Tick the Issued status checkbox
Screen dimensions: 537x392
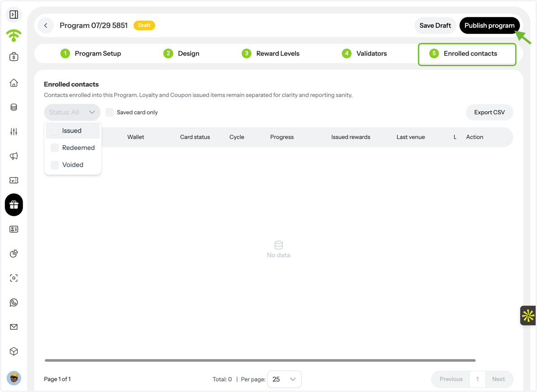click(x=55, y=131)
